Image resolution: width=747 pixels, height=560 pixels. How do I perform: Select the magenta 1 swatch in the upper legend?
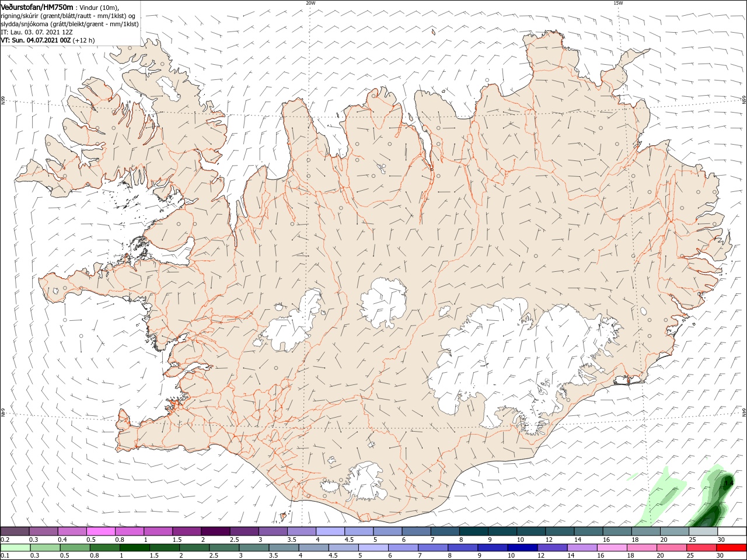158,531
